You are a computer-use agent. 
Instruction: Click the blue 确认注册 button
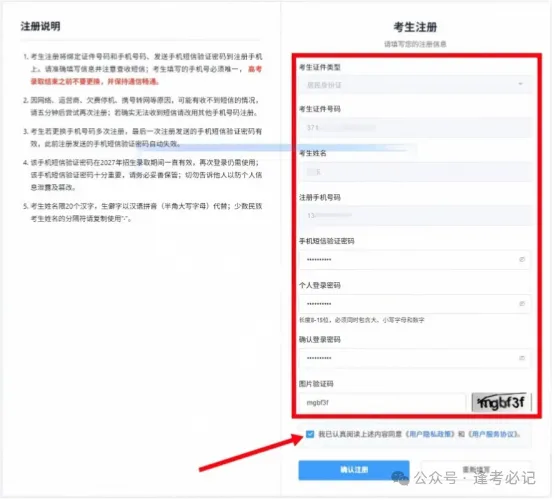tap(354, 470)
